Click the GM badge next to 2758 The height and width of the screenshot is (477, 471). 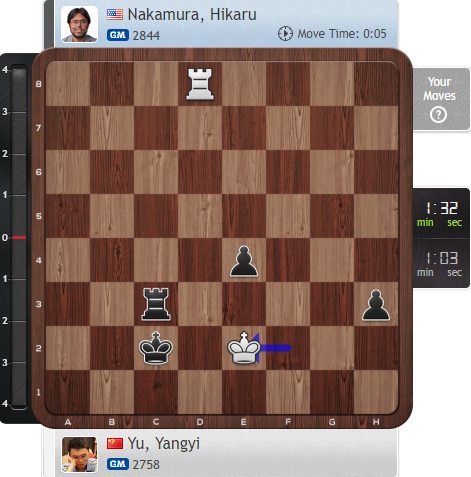118,463
